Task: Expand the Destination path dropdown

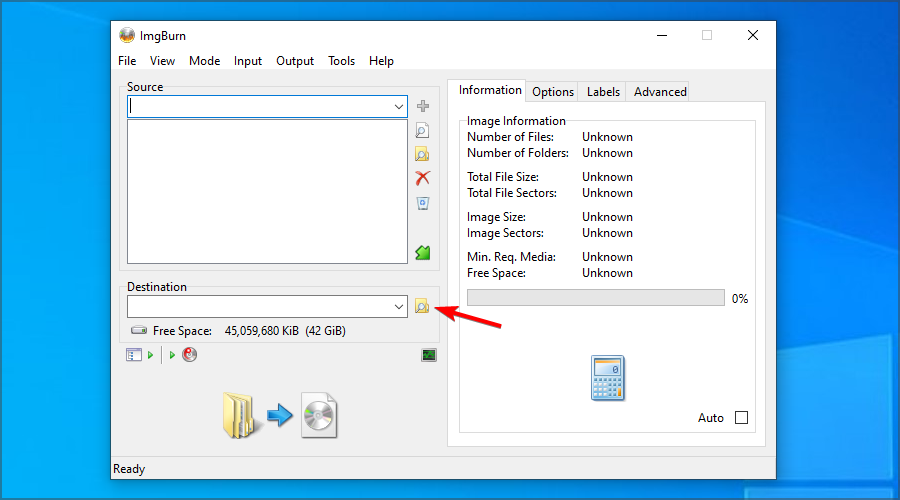Action: [x=398, y=306]
